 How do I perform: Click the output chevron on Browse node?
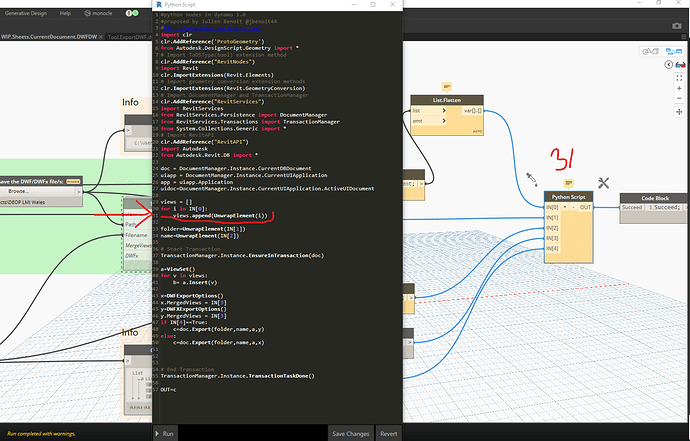pyautogui.click(x=79, y=192)
